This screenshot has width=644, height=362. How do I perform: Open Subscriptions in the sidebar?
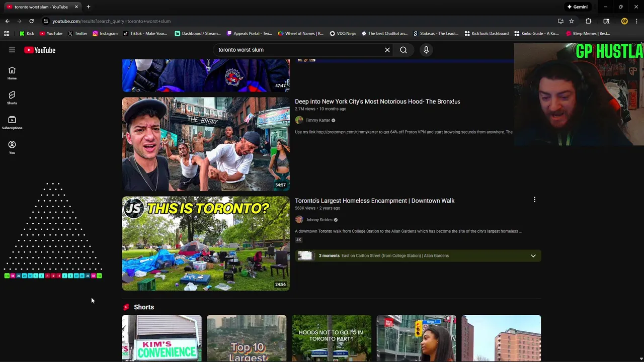point(12,123)
